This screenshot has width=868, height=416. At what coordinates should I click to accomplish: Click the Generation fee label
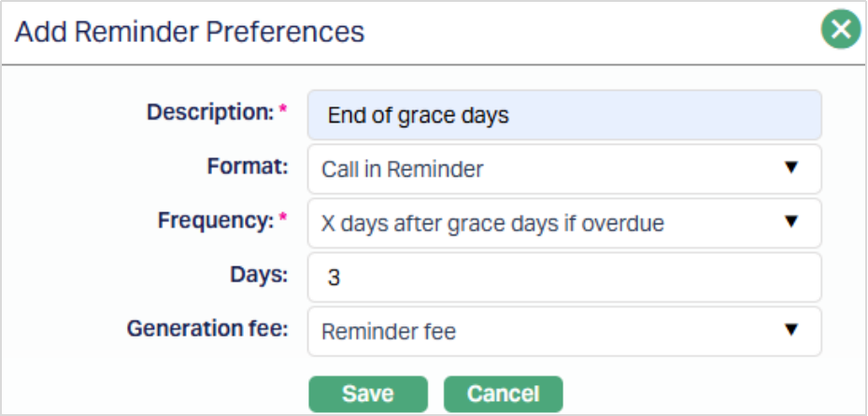pos(207,329)
